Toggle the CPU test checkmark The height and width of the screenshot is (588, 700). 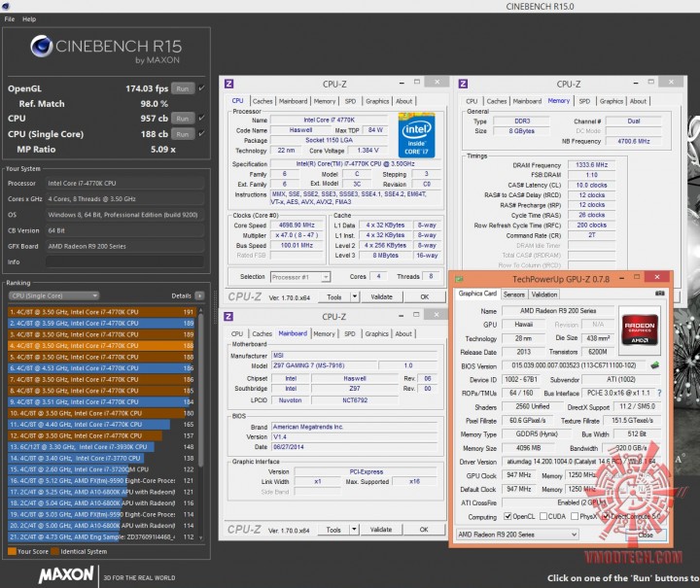click(x=202, y=118)
